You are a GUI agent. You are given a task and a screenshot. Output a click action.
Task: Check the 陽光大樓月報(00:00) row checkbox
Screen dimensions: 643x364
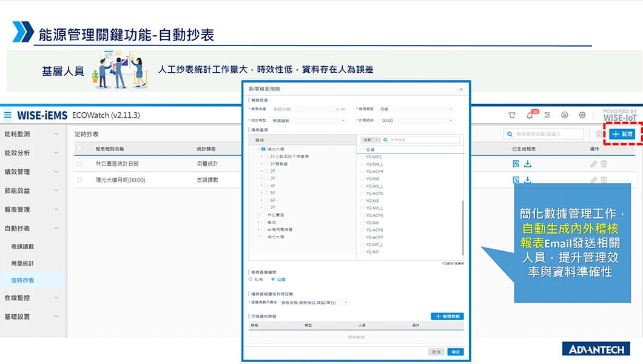pyautogui.click(x=79, y=180)
